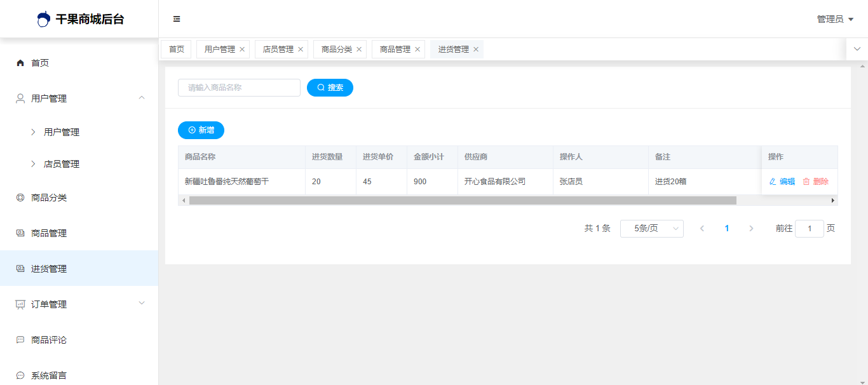Click the 首页 home icon in sidebar
The image size is (868, 385).
click(20, 63)
